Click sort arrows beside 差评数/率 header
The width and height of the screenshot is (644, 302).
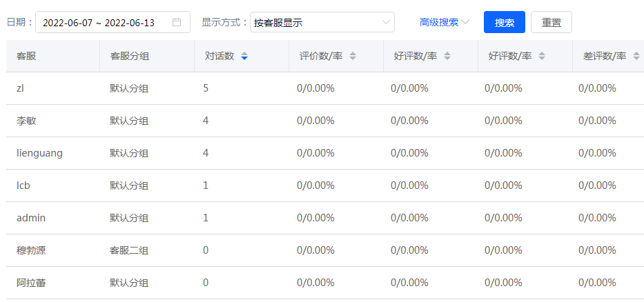pyautogui.click(x=636, y=56)
